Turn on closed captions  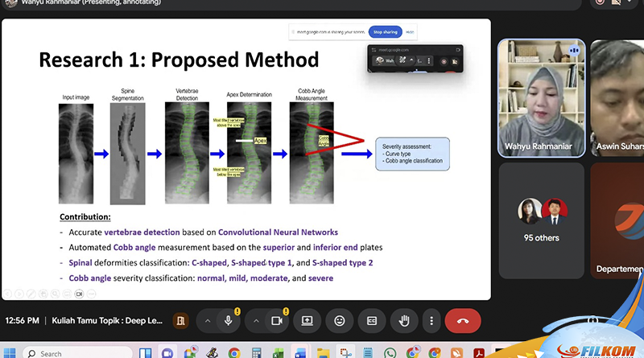pyautogui.click(x=372, y=321)
